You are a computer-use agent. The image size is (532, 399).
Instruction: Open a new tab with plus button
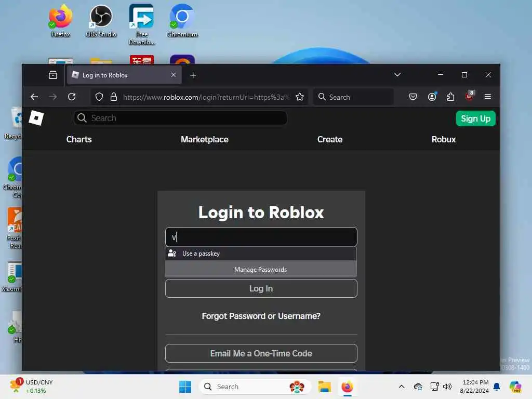193,75
